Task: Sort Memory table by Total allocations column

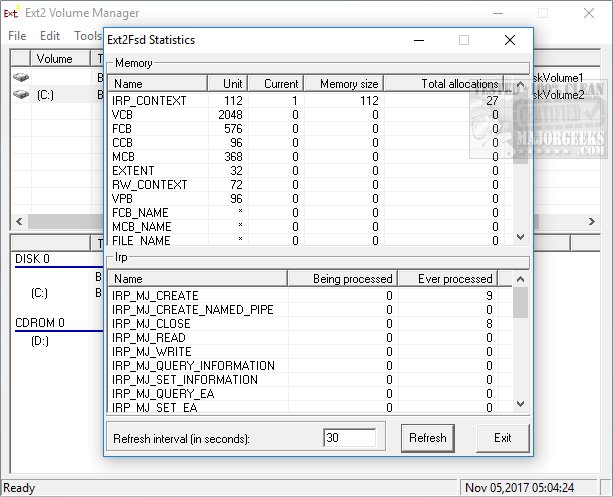Action: (444, 84)
